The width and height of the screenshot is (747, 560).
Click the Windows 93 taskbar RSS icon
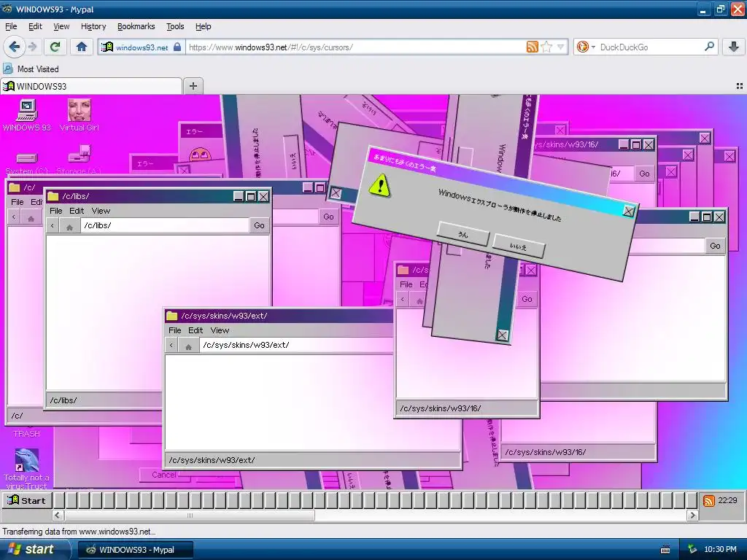709,501
